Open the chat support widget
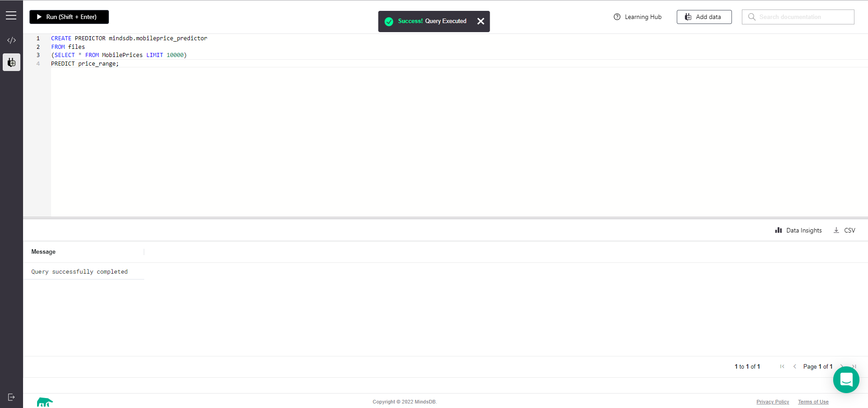The height and width of the screenshot is (408, 868). tap(846, 380)
